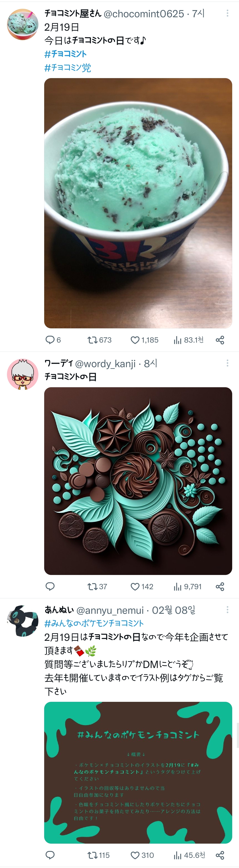Open the mint ice cream cup photo

[138, 203]
